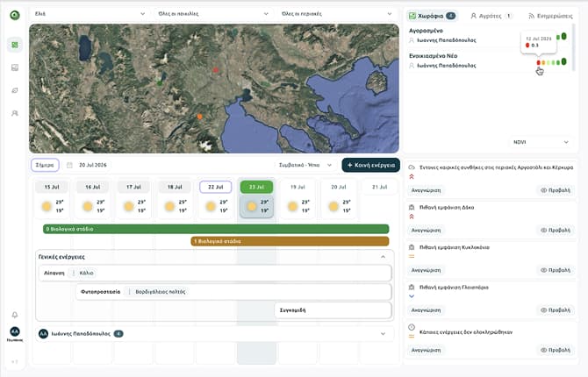Click the Σήμερα button
The image size is (588, 377).
(x=45, y=165)
